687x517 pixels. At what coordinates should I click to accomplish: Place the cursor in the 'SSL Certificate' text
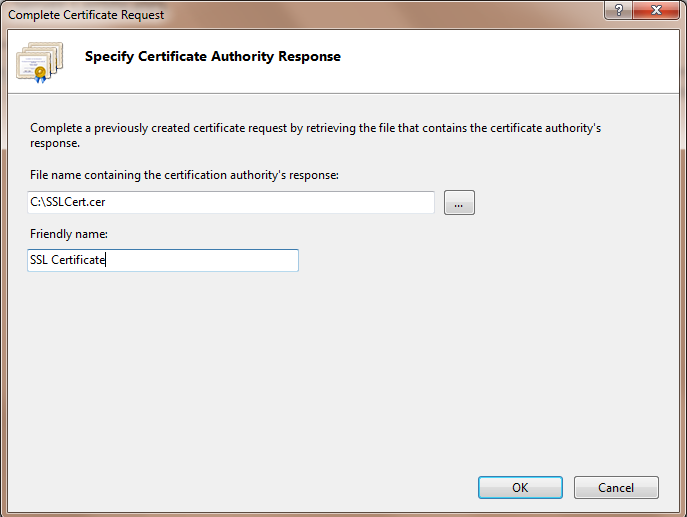(67, 261)
